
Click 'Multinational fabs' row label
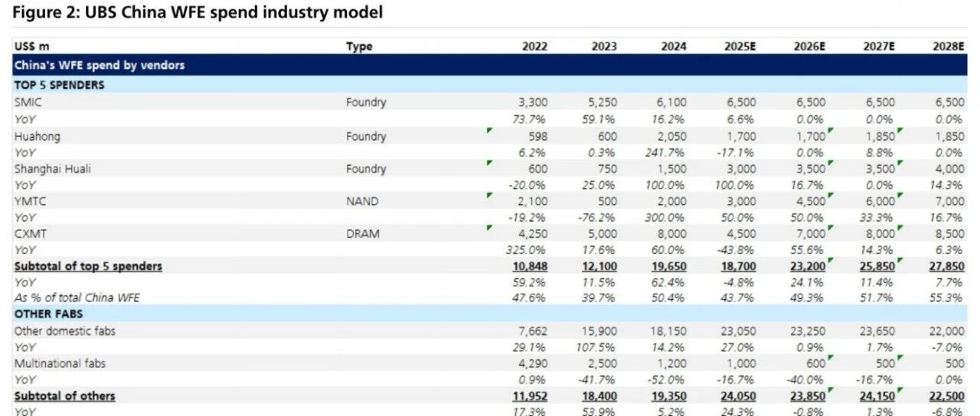[x=59, y=363]
